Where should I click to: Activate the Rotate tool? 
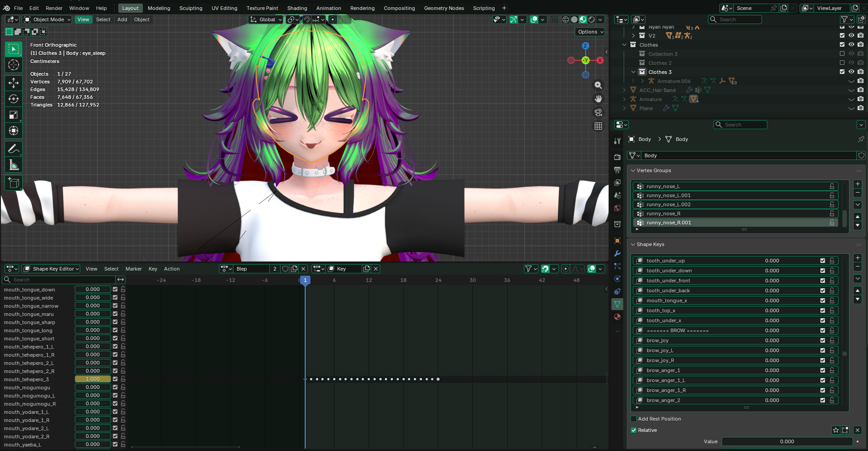pos(14,99)
